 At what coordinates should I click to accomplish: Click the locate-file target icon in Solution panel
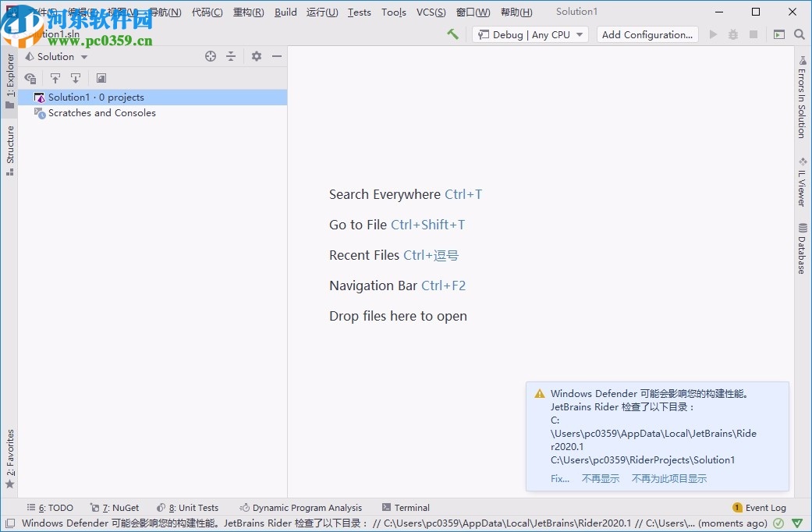point(209,56)
